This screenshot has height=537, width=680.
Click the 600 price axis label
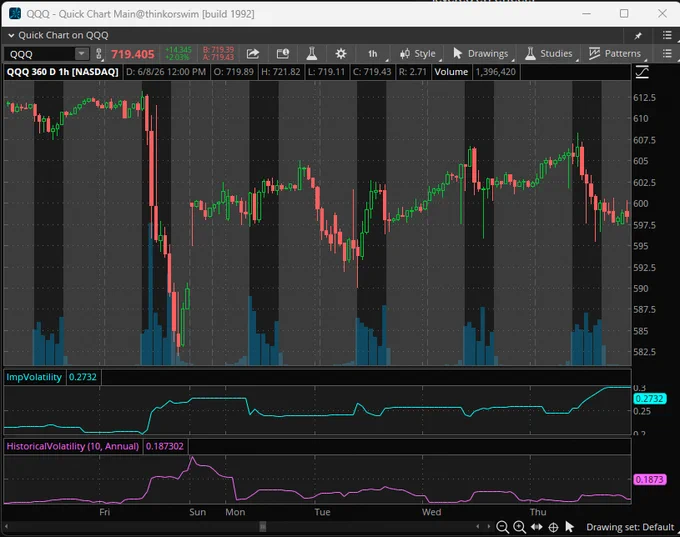(x=641, y=203)
